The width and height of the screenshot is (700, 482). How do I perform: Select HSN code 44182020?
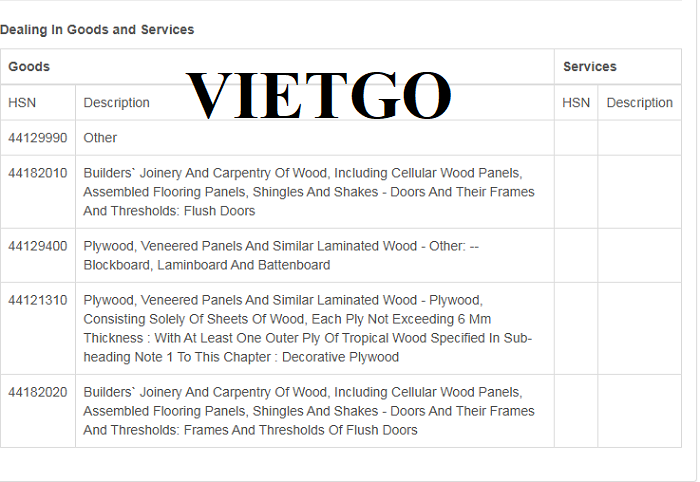pyautogui.click(x=38, y=392)
